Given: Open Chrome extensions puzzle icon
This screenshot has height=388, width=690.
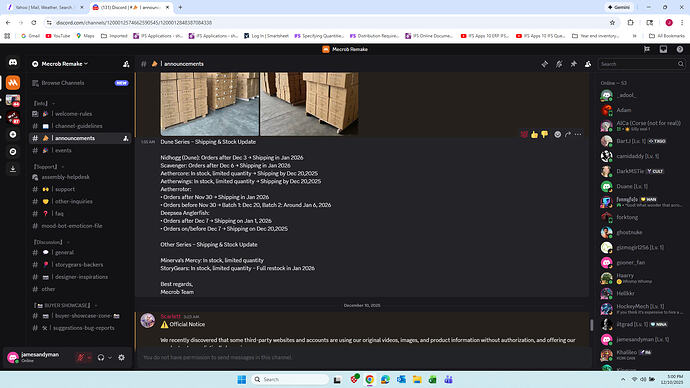Looking at the screenshot, I should tap(631, 22).
